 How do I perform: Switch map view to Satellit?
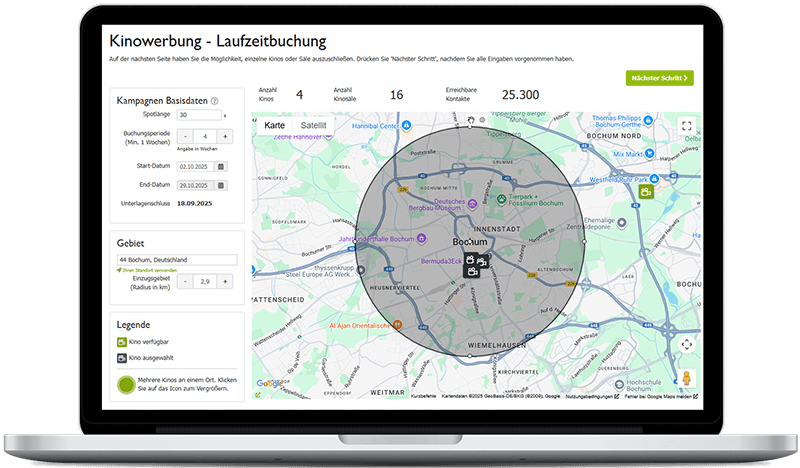[313, 126]
